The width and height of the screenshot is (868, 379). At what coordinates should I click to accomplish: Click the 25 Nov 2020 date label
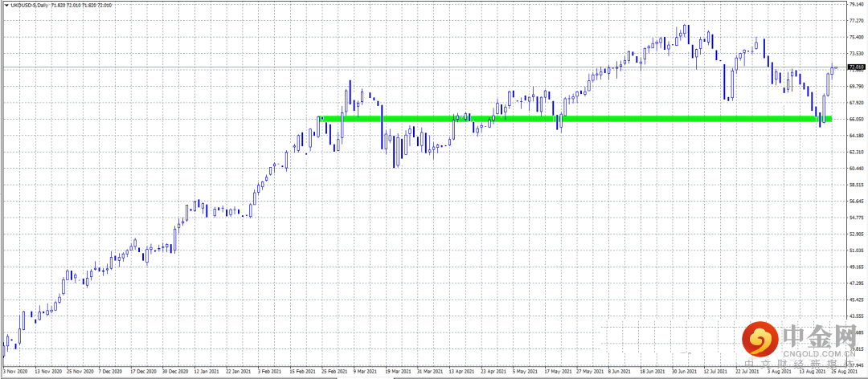(x=79, y=372)
